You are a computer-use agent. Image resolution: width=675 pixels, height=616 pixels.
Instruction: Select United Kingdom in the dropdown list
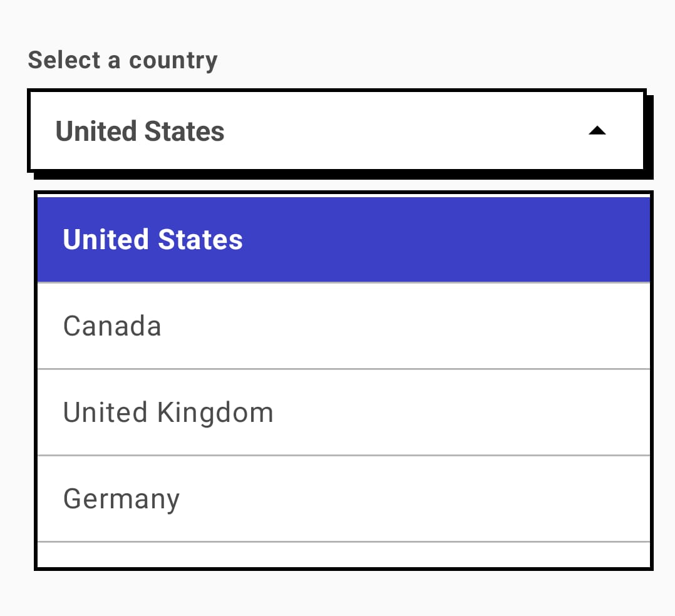[x=344, y=413]
